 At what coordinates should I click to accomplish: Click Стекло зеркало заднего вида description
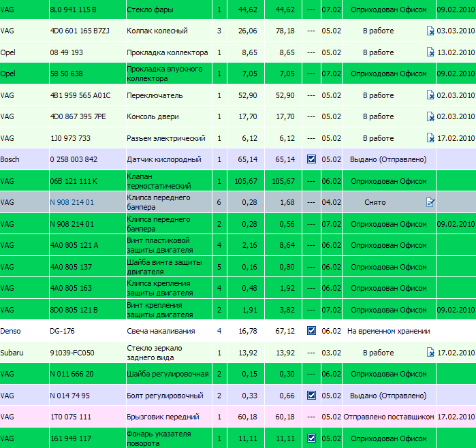[x=155, y=353]
